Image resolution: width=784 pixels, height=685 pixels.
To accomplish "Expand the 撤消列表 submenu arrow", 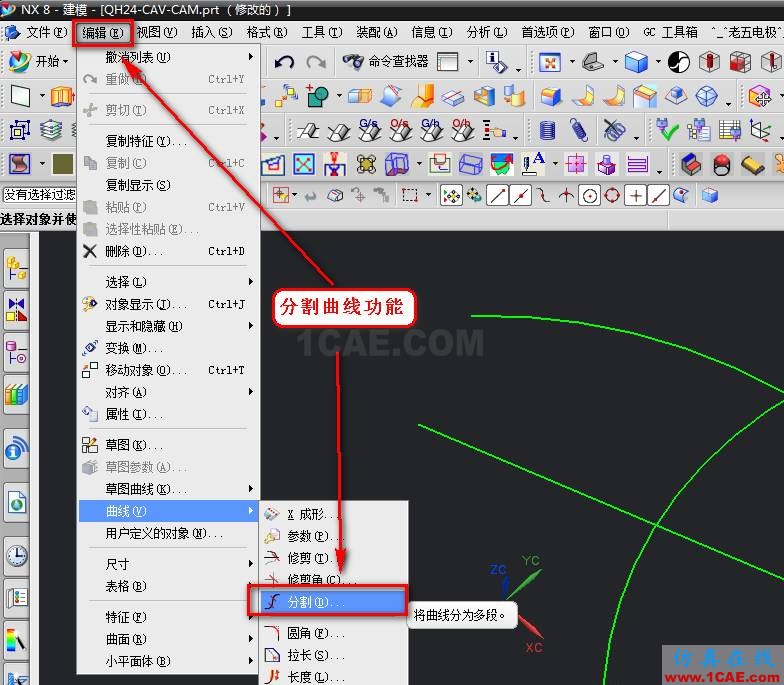I will [250, 57].
